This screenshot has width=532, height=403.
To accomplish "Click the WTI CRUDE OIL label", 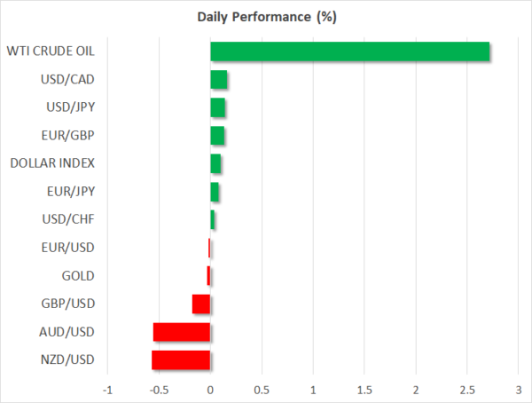I will (x=51, y=51).
